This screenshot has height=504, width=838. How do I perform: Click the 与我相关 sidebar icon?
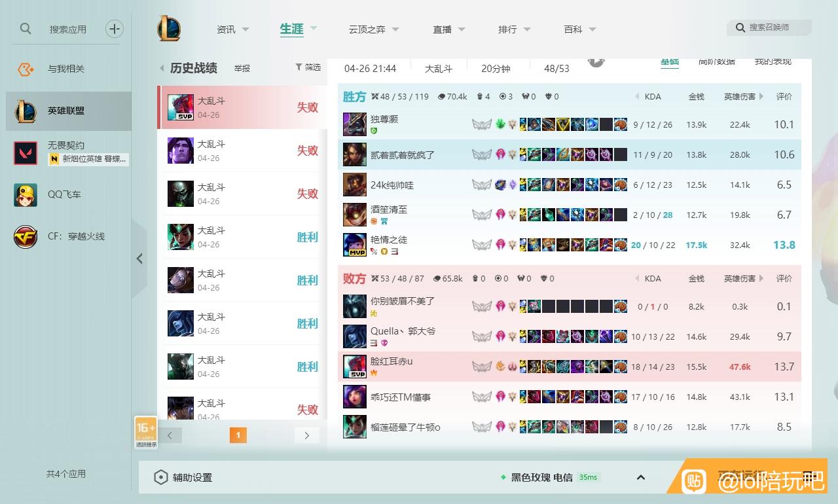point(26,69)
